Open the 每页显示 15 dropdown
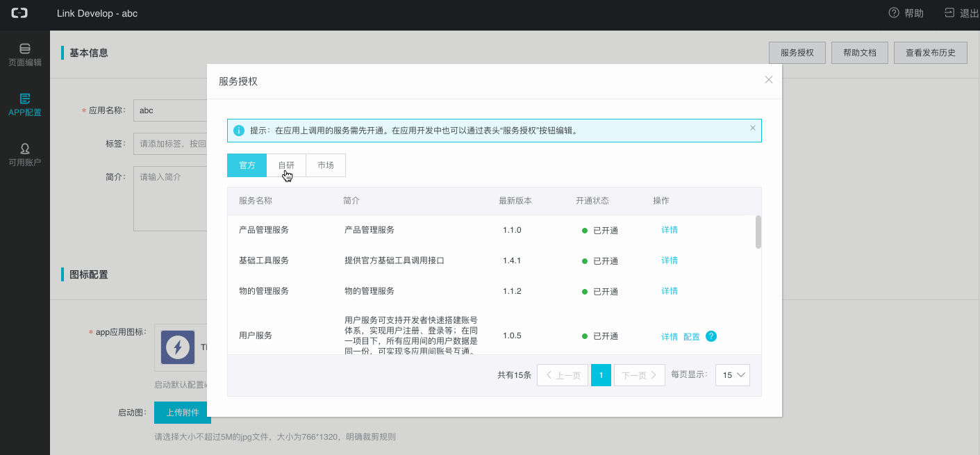The width and height of the screenshot is (980, 455). click(734, 375)
